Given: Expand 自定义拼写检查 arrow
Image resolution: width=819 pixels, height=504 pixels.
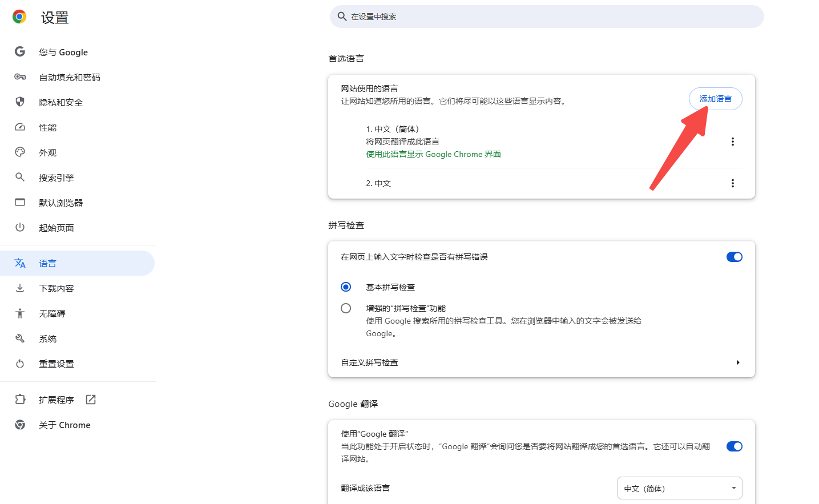Looking at the screenshot, I should [x=737, y=362].
